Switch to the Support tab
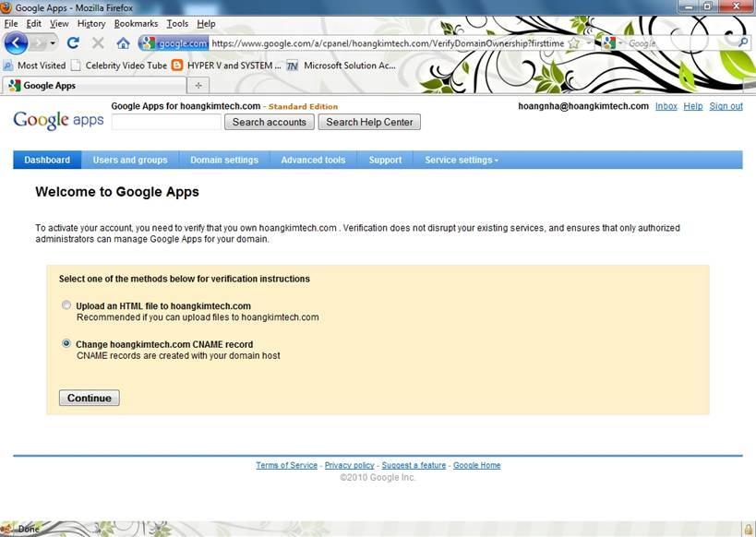The width and height of the screenshot is (756, 537). [385, 160]
